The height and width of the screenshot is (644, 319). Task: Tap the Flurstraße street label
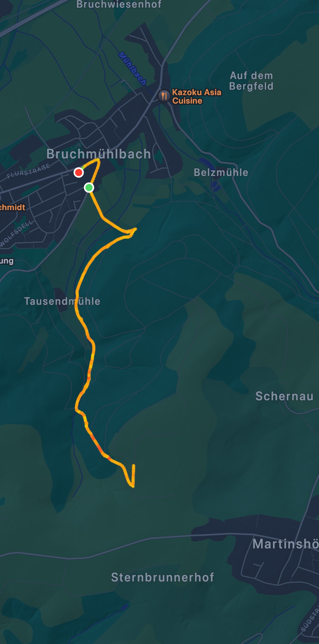pos(28,171)
